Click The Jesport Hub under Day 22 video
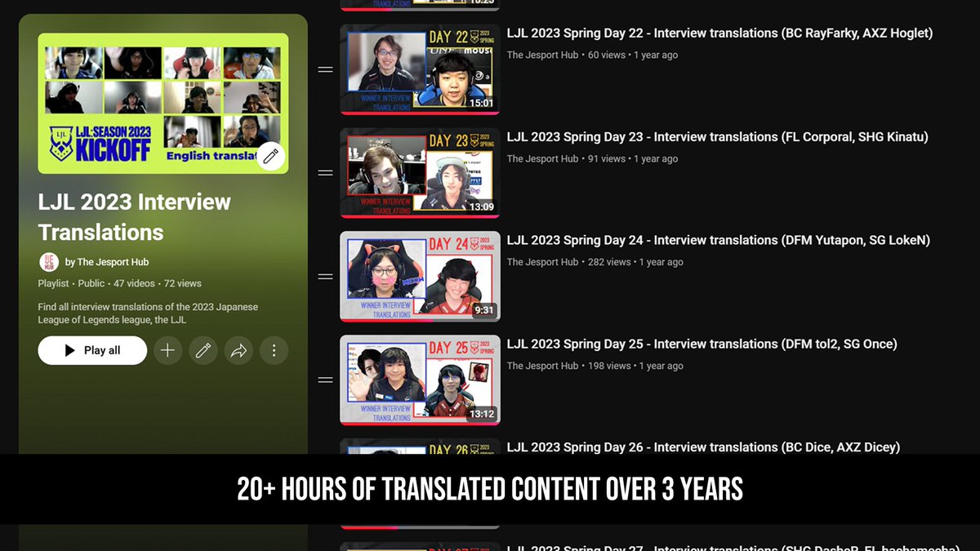 (542, 55)
